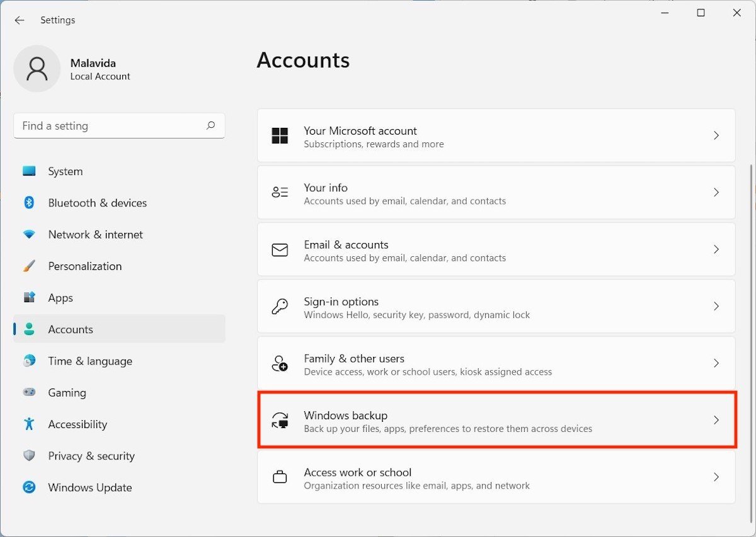
Task: Close the Settings window
Action: pos(736,13)
